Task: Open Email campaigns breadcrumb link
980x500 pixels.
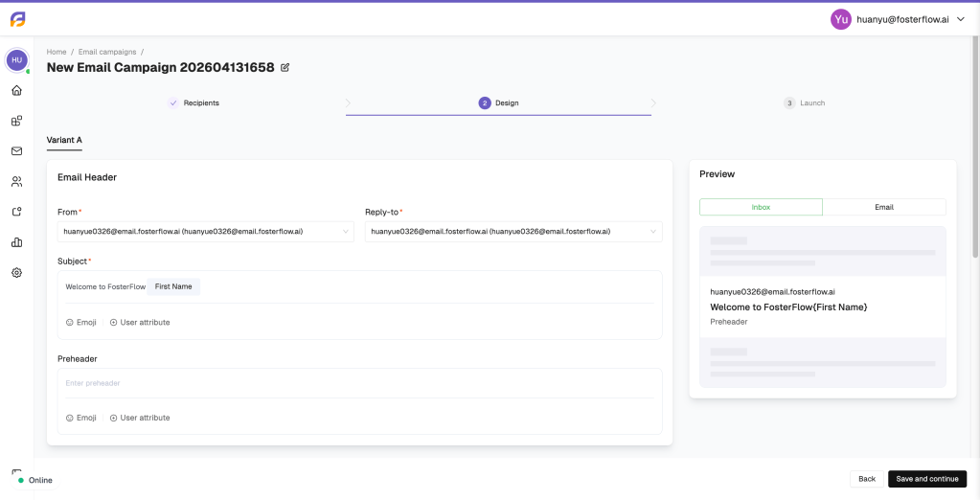Action: pos(107,52)
